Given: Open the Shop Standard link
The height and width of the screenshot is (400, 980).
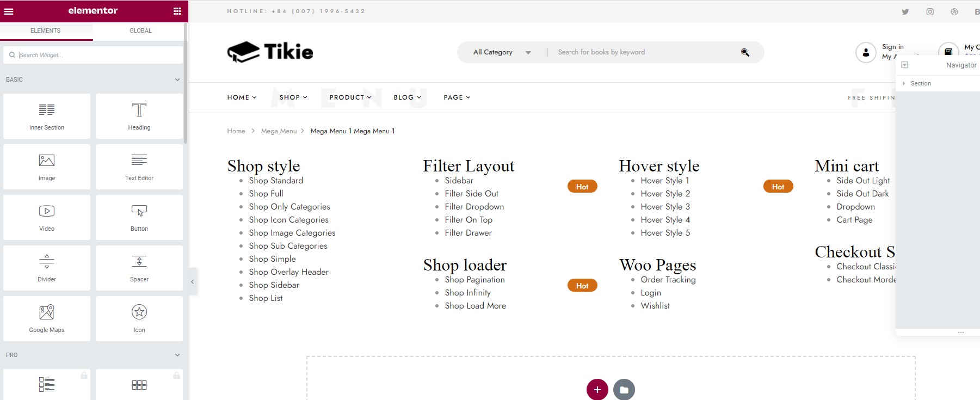Looking at the screenshot, I should [x=276, y=181].
